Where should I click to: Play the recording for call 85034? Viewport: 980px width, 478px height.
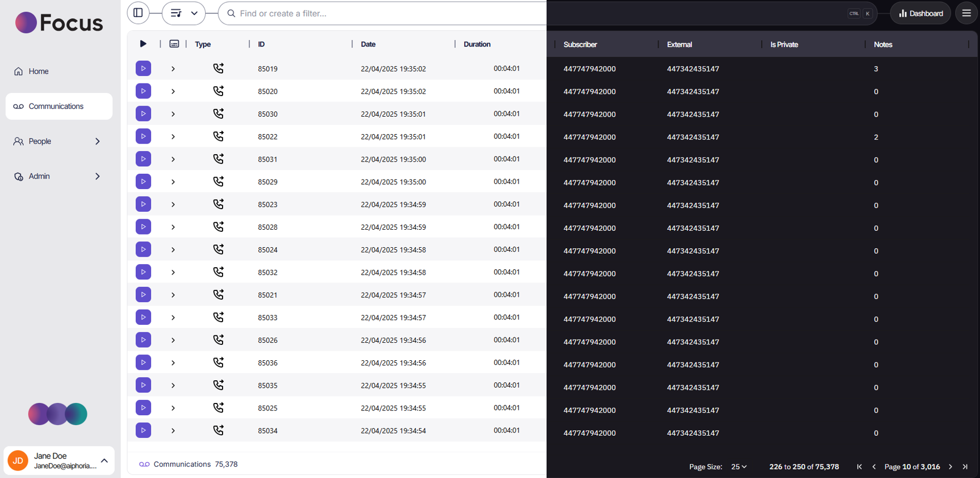143,430
